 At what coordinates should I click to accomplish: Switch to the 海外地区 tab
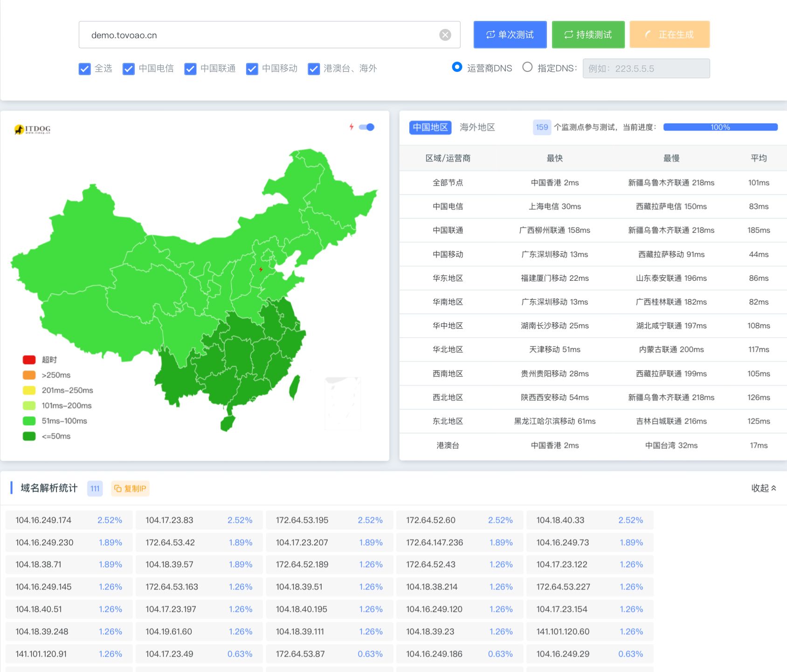pos(477,127)
